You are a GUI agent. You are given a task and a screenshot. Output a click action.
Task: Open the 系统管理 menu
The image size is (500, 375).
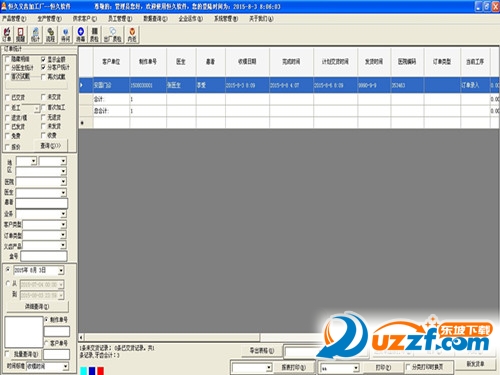click(x=226, y=19)
